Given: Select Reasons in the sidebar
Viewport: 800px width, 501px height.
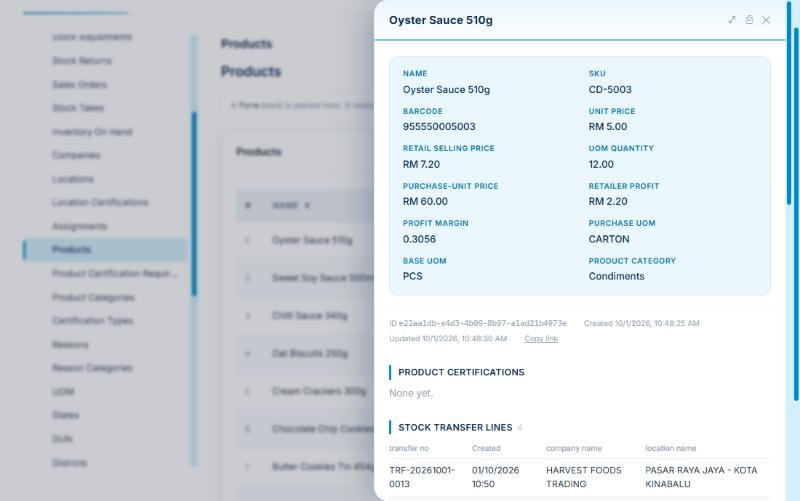Looking at the screenshot, I should (70, 345).
